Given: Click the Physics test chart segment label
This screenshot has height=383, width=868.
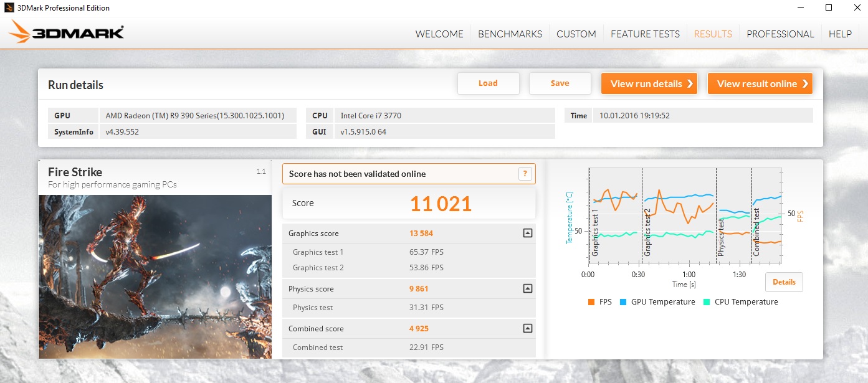Looking at the screenshot, I should tap(722, 237).
